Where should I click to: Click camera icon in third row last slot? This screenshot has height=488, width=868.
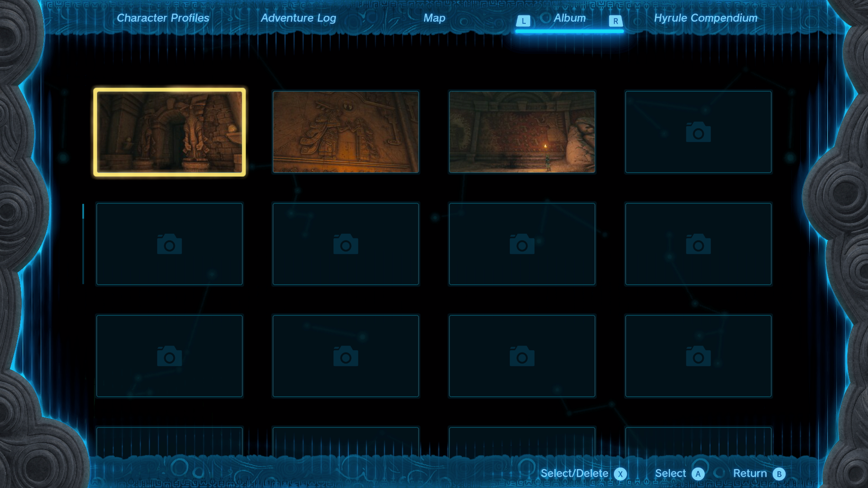(698, 356)
